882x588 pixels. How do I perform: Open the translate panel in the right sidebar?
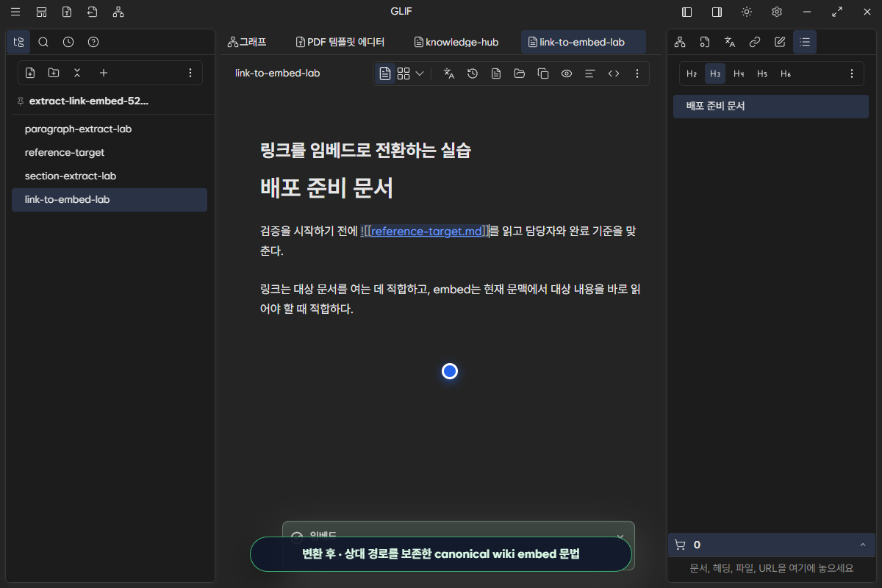[730, 42]
